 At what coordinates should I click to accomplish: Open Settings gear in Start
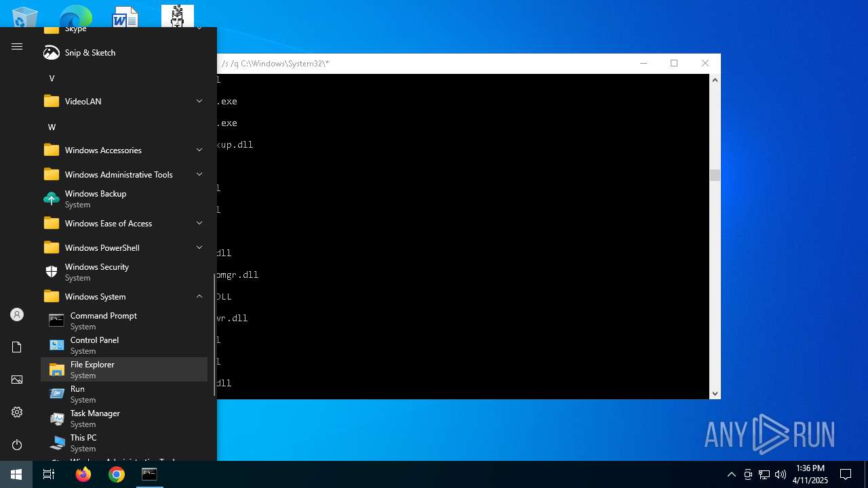(17, 412)
